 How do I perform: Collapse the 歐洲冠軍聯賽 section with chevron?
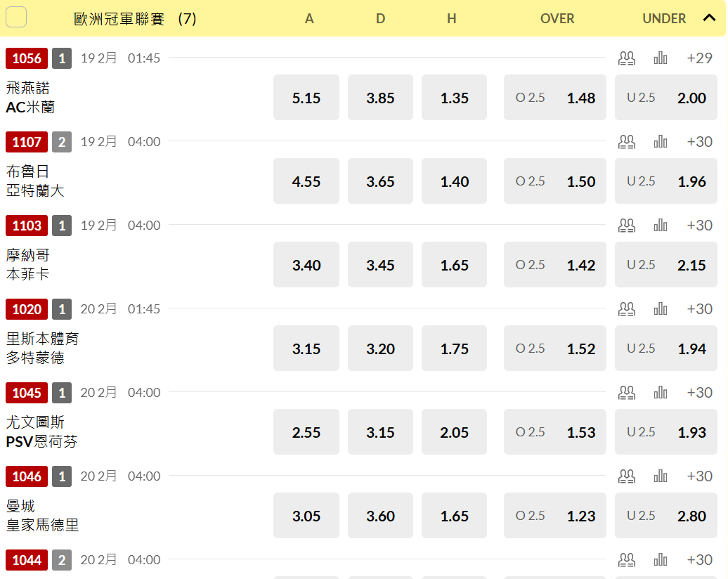coord(709,18)
